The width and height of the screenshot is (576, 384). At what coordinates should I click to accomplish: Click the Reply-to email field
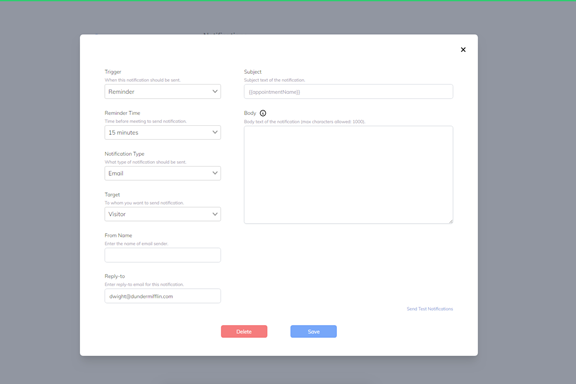(162, 296)
